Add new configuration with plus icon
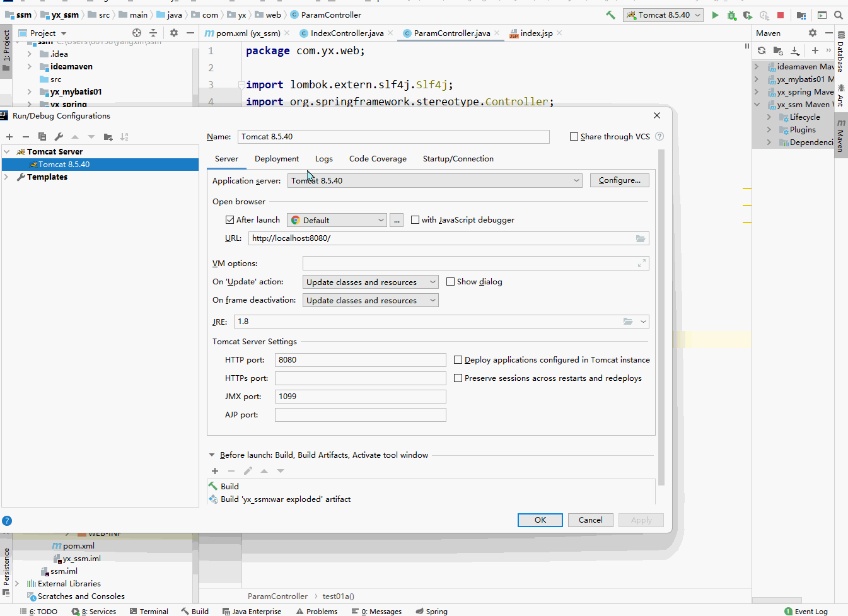This screenshot has width=848, height=616. click(9, 137)
